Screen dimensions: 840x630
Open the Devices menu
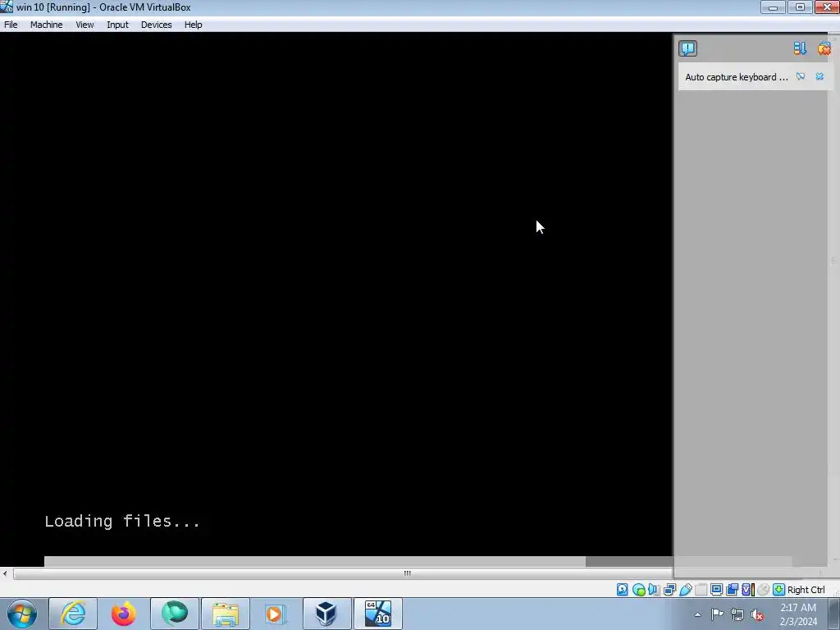point(157,25)
